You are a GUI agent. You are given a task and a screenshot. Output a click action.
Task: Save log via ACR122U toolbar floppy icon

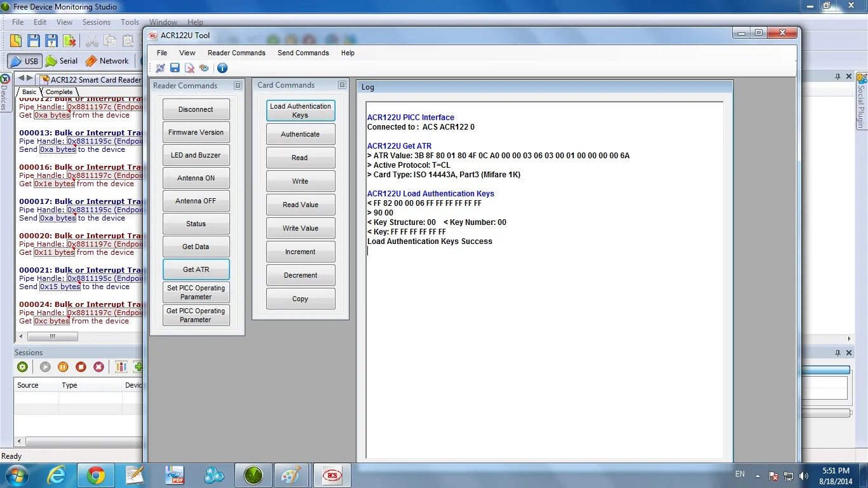click(175, 68)
